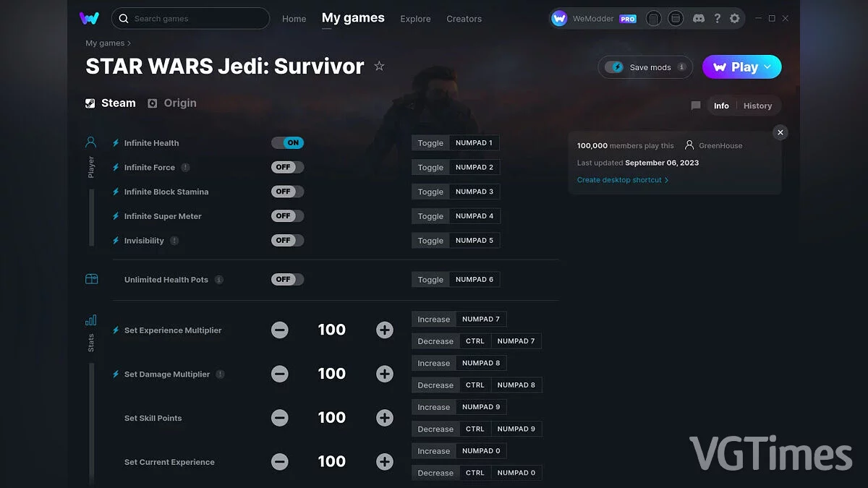
Task: Turn on Unlimited Health Pots
Action: click(x=287, y=279)
